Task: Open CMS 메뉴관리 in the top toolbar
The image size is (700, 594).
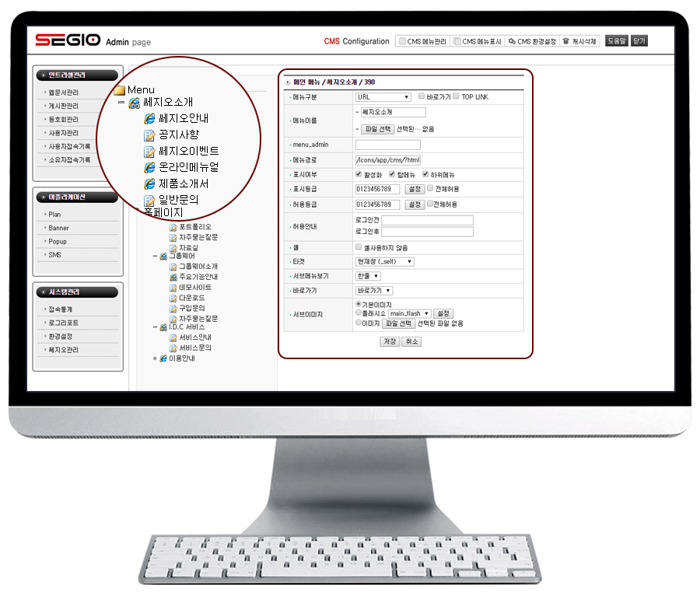Action: (x=422, y=41)
